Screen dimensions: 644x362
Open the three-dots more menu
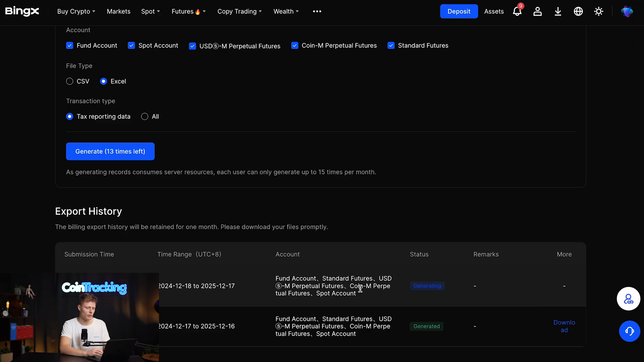click(317, 11)
